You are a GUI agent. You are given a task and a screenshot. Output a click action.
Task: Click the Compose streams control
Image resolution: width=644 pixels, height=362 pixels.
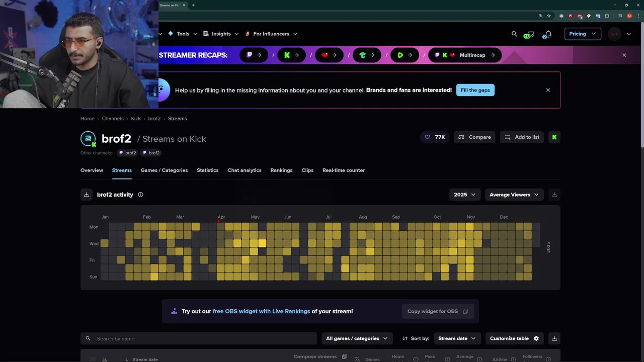point(320,357)
